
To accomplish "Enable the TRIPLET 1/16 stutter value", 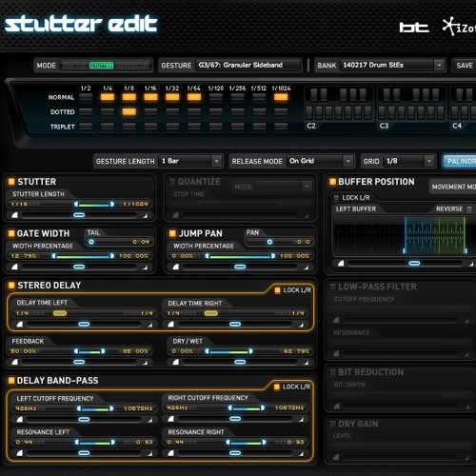I will click(x=150, y=127).
